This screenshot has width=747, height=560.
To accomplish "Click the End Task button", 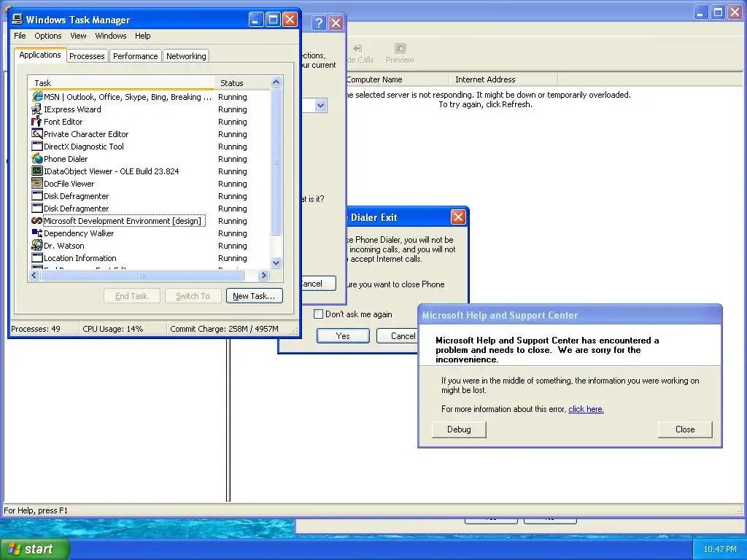I will coord(131,296).
